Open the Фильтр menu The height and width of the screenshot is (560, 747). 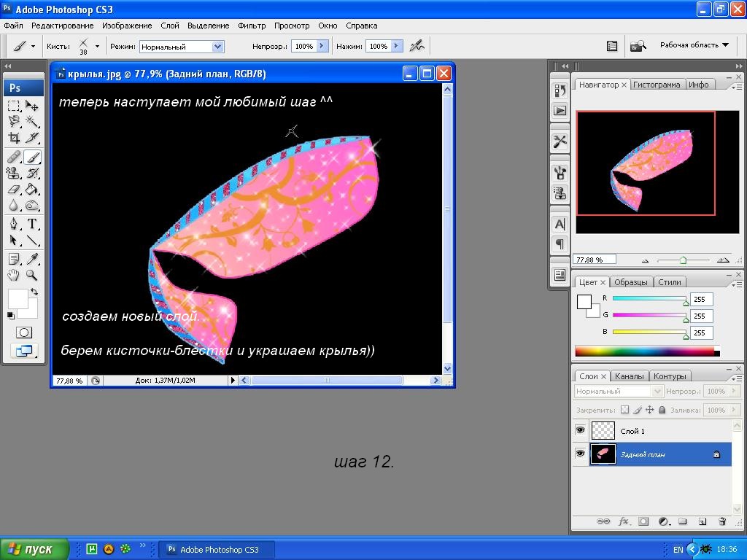[252, 26]
